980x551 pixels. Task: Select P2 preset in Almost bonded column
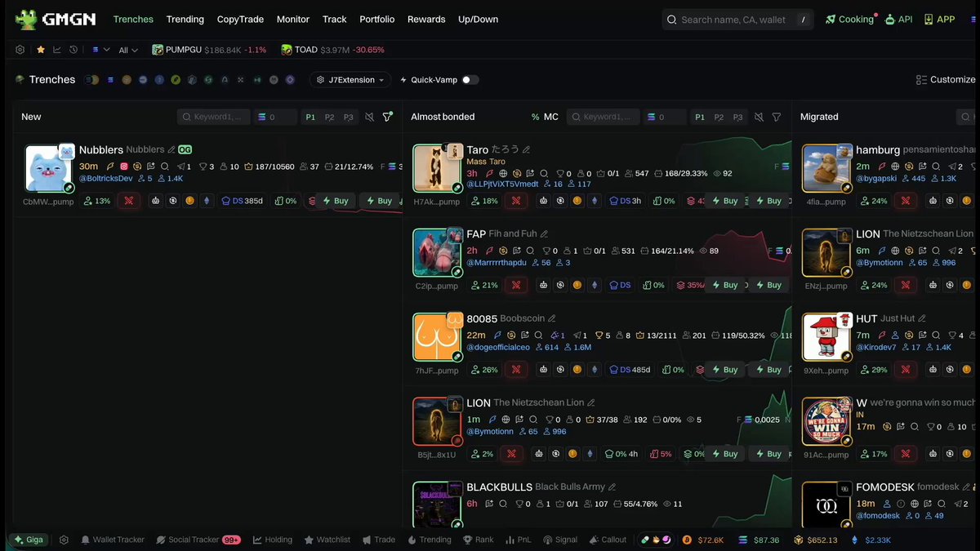719,117
